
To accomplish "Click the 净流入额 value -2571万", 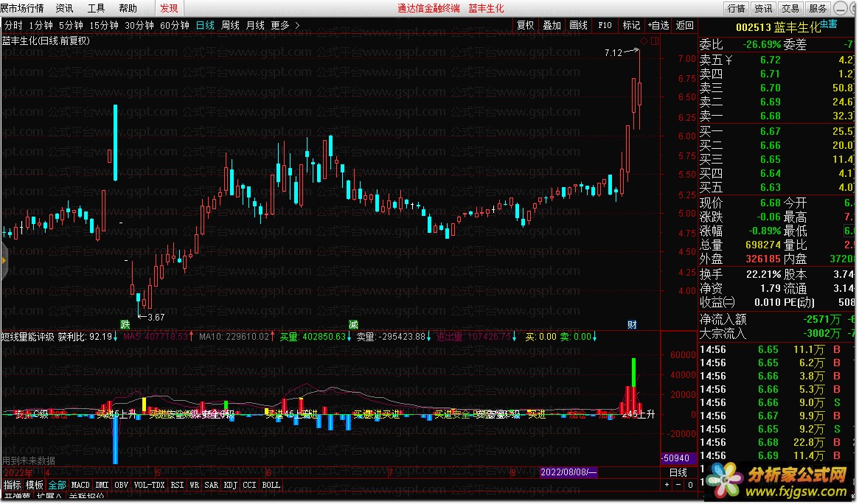I will 821,320.
